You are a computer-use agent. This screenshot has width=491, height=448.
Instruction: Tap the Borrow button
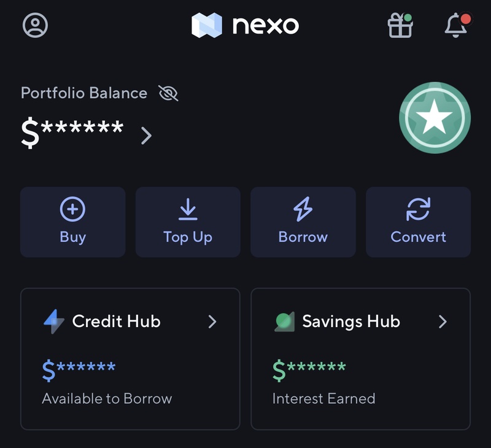click(303, 222)
